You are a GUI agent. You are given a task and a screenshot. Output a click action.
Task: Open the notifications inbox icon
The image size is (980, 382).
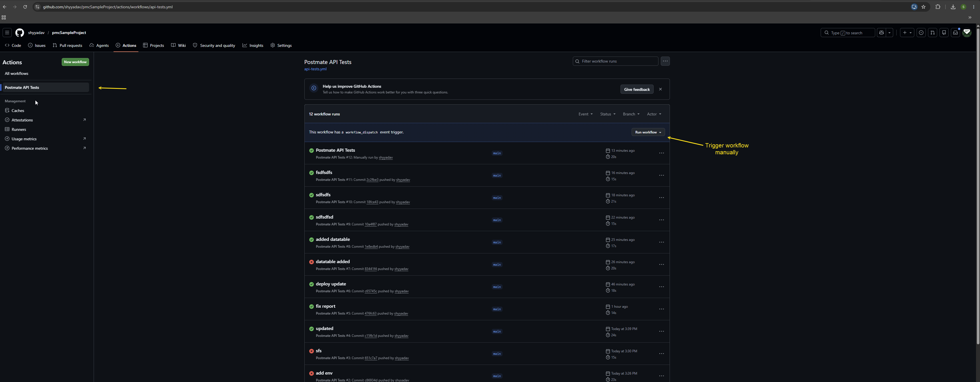coord(955,33)
